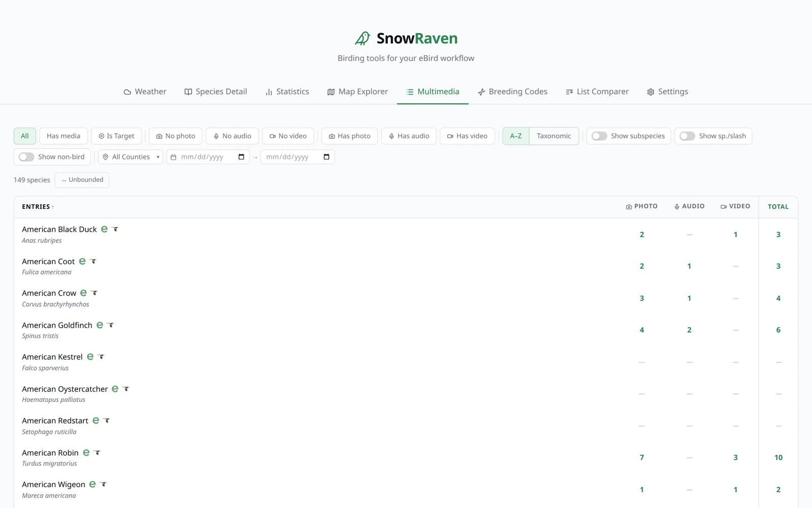This screenshot has width=812, height=508.
Task: Filter by Has audio
Action: [409, 136]
